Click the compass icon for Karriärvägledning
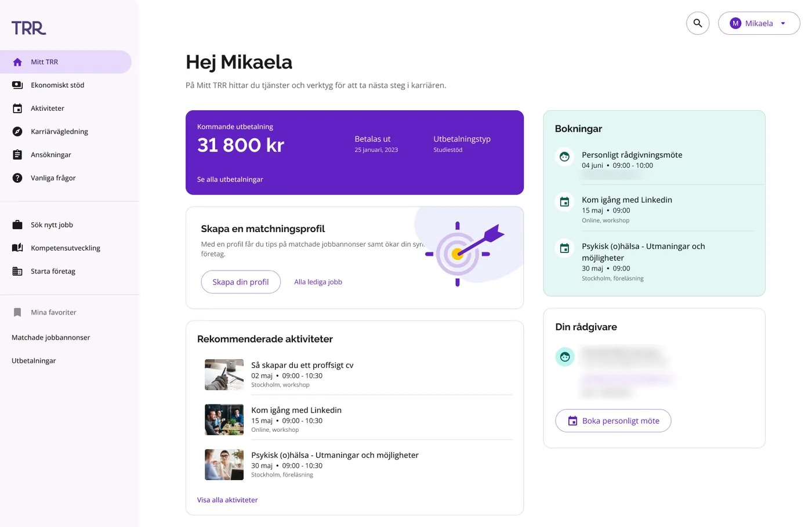 click(17, 132)
